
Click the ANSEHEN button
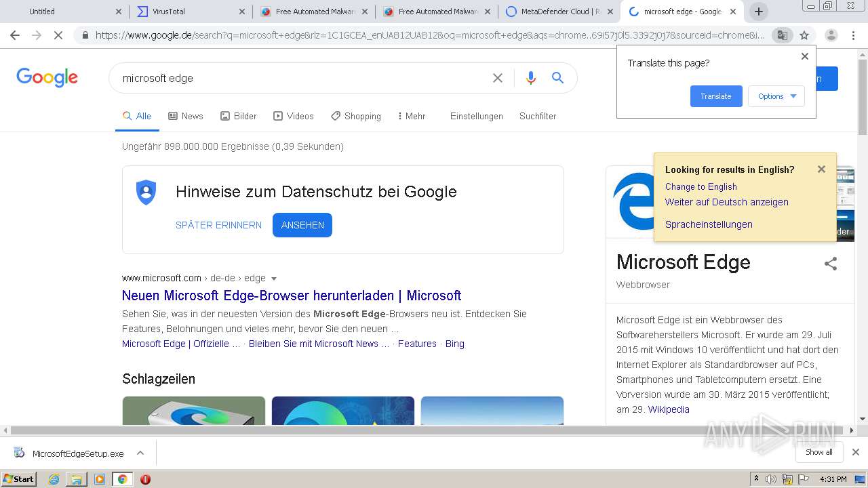(302, 225)
